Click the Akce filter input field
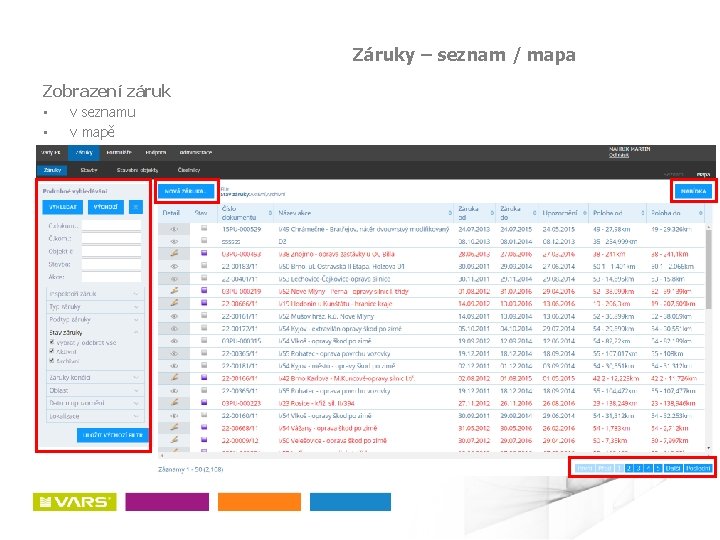 112,277
